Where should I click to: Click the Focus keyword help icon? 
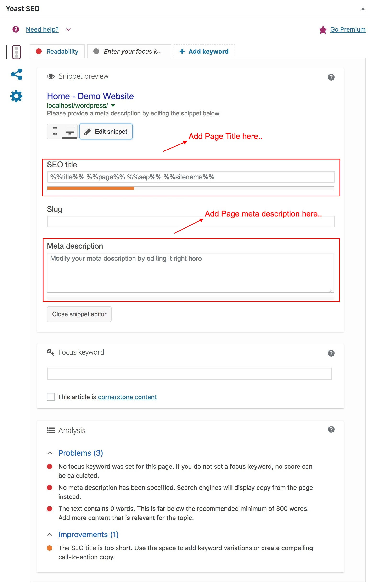(x=331, y=353)
